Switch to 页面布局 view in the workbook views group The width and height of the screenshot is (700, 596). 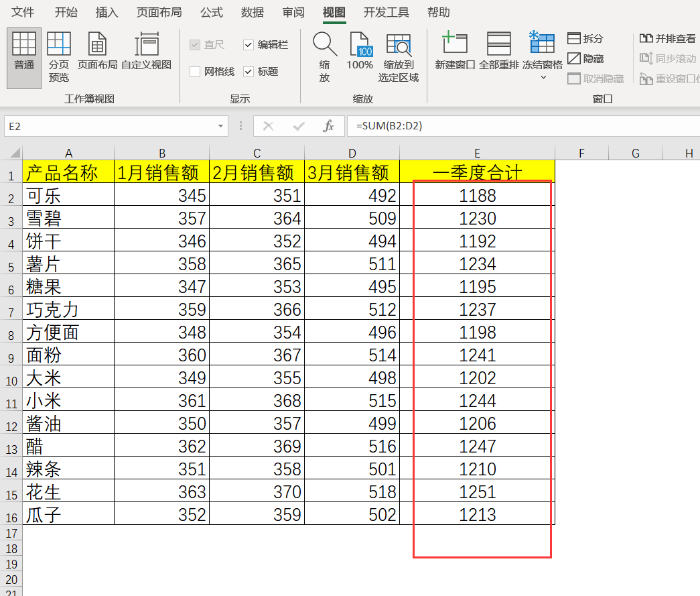[x=97, y=52]
